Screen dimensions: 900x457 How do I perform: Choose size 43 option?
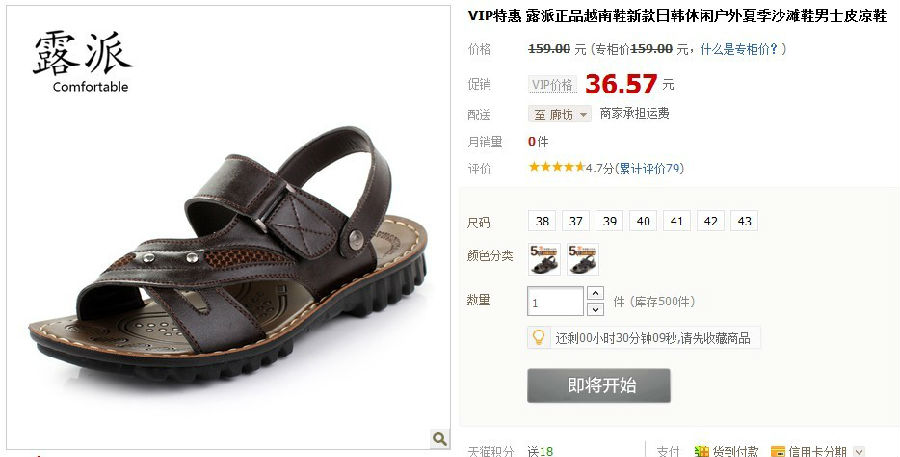[744, 221]
